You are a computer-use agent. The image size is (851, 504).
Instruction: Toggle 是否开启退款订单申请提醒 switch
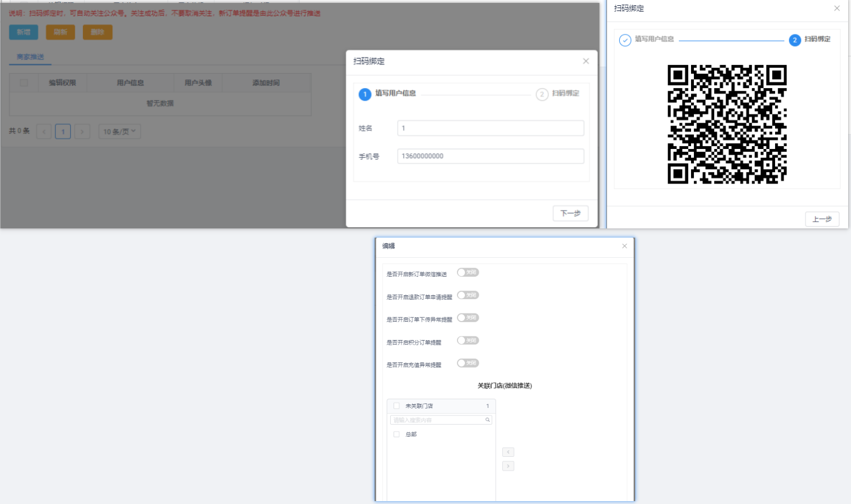coord(468,295)
